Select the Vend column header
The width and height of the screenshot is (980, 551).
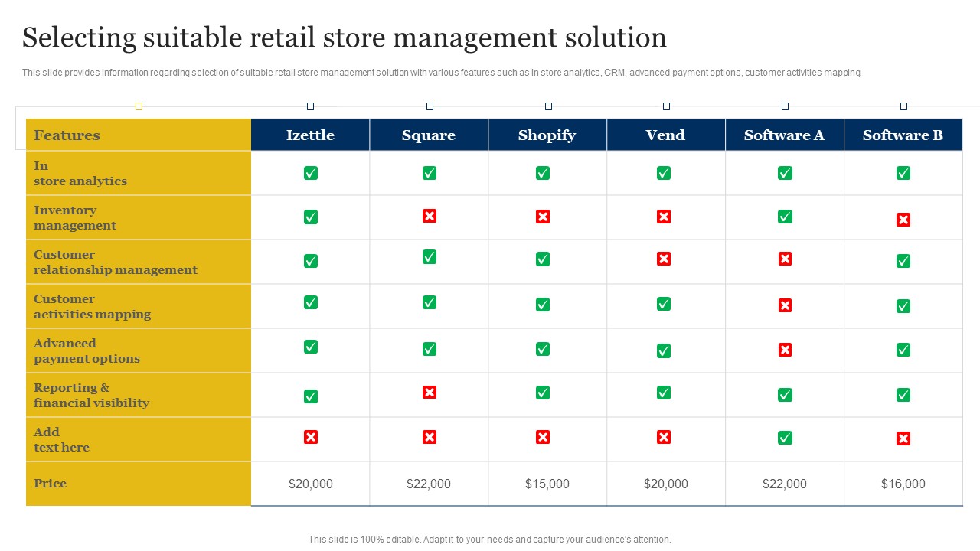point(666,135)
